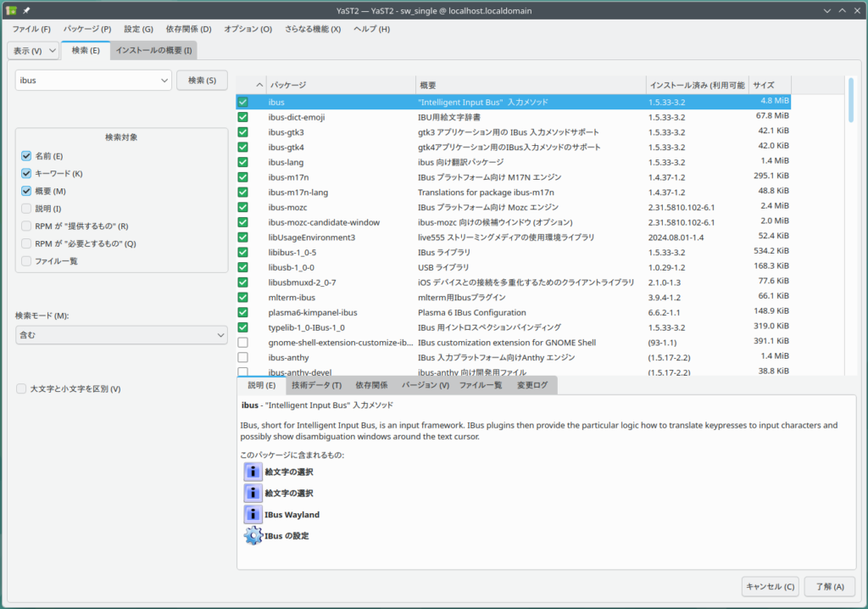Image resolution: width=868 pixels, height=609 pixels.
Task: Open the 表示 (V) dropdown
Action: [x=34, y=51]
